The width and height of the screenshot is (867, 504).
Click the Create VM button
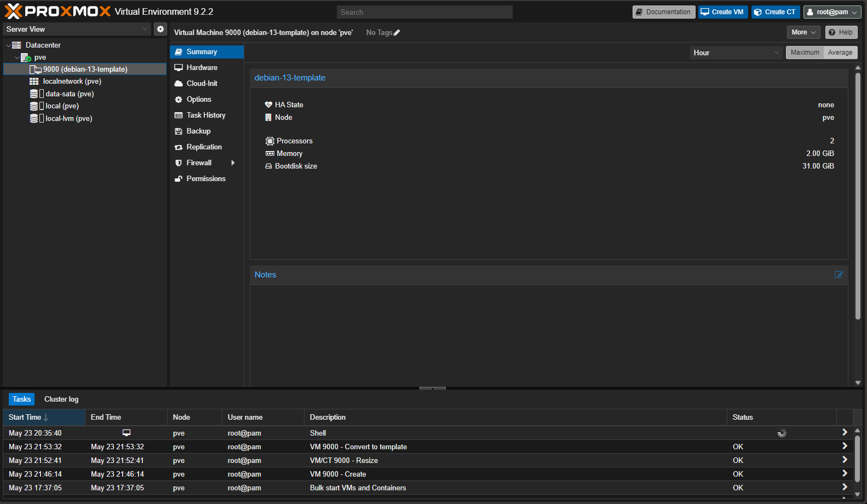coord(722,12)
